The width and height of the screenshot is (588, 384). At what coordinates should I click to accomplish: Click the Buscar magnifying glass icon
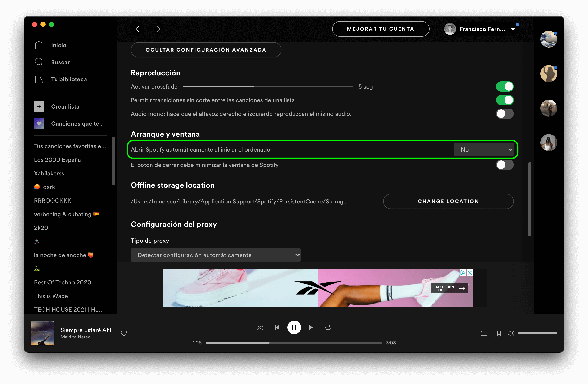pyautogui.click(x=39, y=62)
